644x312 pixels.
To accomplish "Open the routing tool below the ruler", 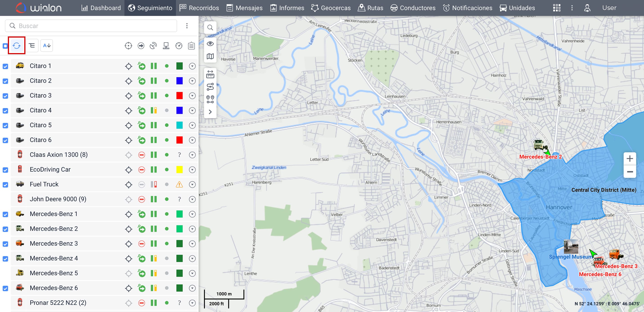I will [210, 87].
